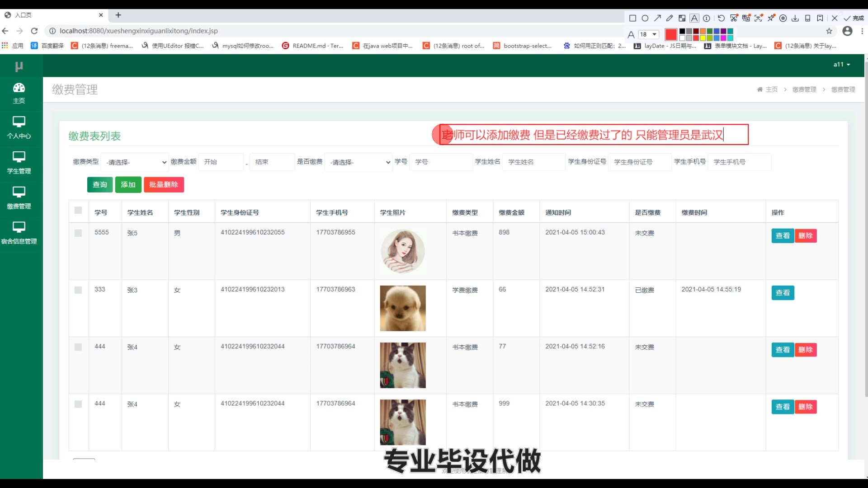This screenshot has width=868, height=488.
Task: Select the rectangle annotation tool
Action: point(632,18)
